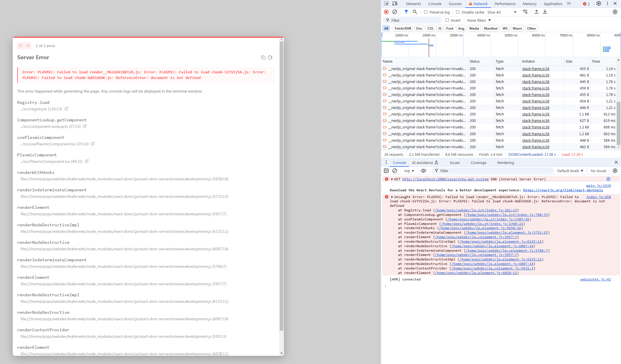This screenshot has height=364, width=621.
Task: Open the react-devtools link in console
Action: click(x=563, y=190)
